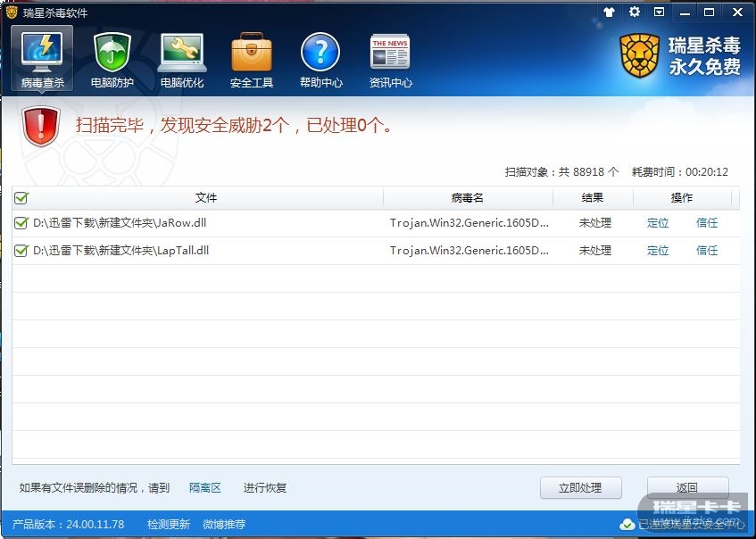The height and width of the screenshot is (539, 756).
Task: Open the 资讯中心 newspaper section
Action: (390, 59)
